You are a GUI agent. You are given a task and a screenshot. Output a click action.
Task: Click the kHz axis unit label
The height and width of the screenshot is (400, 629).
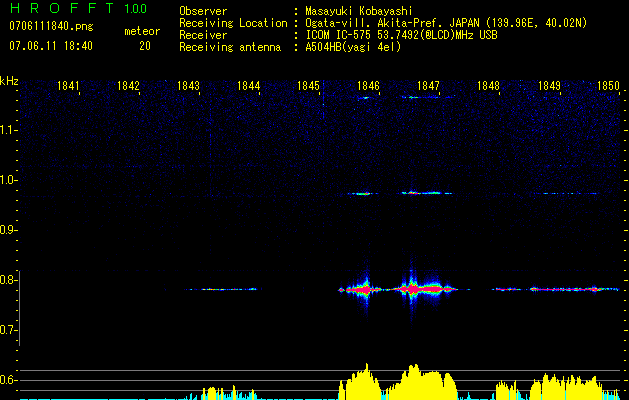9,80
